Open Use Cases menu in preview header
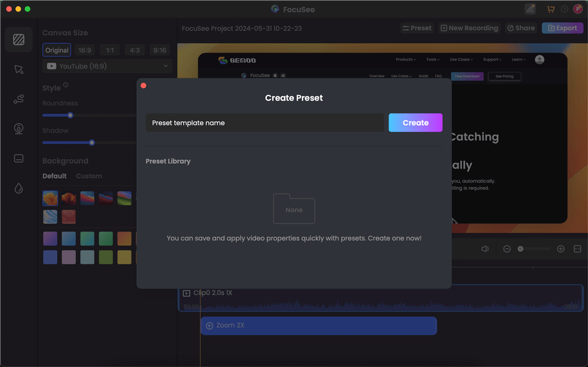Image resolution: width=588 pixels, height=367 pixels. (461, 59)
